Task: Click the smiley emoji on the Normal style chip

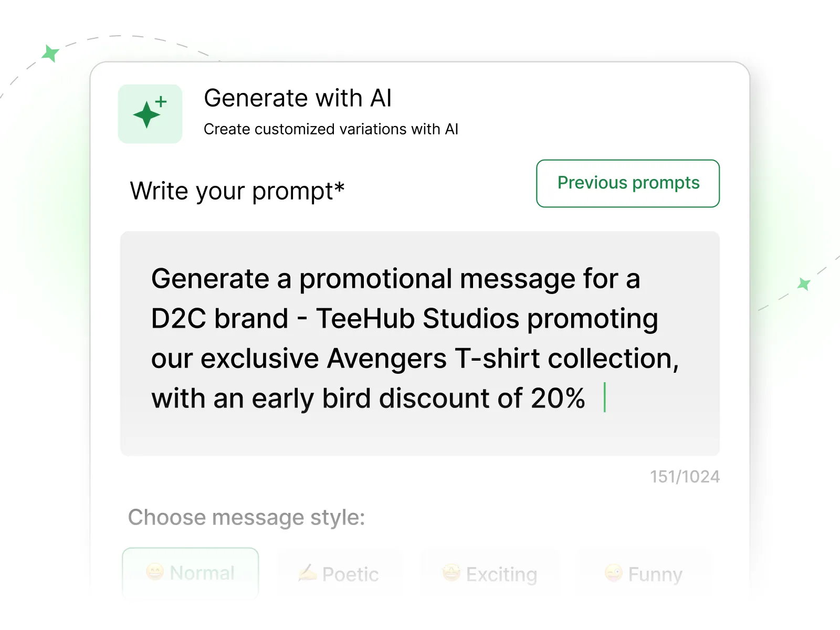Action: [155, 572]
